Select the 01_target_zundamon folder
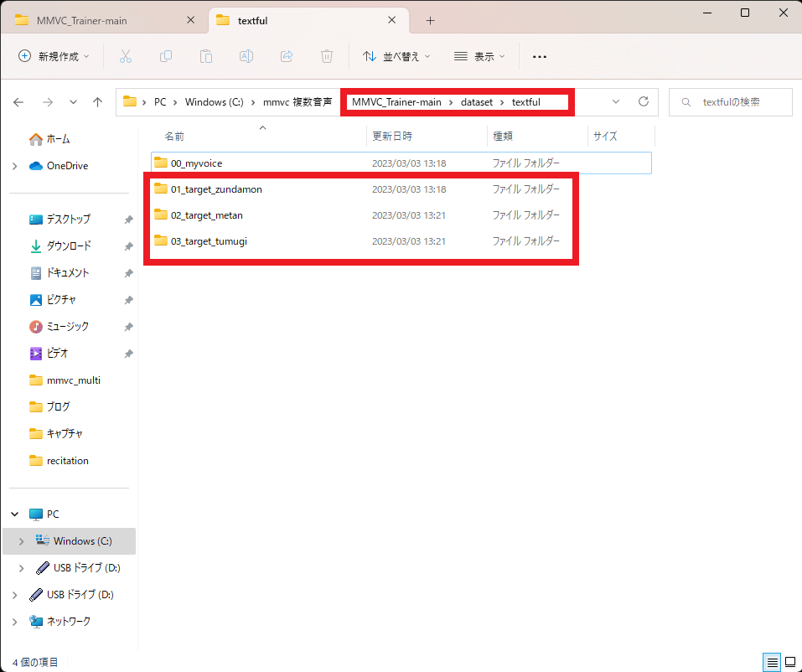This screenshot has height=672, width=802. pos(216,189)
